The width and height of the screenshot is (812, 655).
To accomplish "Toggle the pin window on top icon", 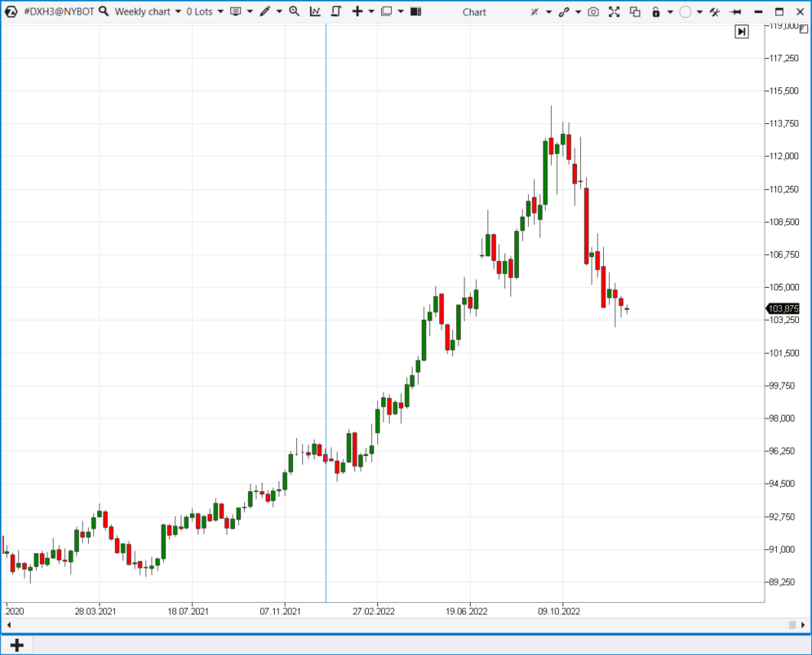I will click(735, 11).
